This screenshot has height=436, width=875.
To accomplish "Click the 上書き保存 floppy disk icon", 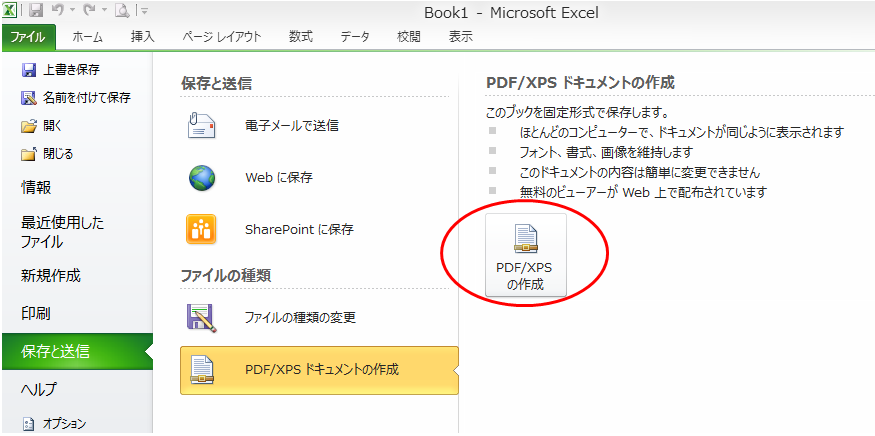I will pos(28,70).
